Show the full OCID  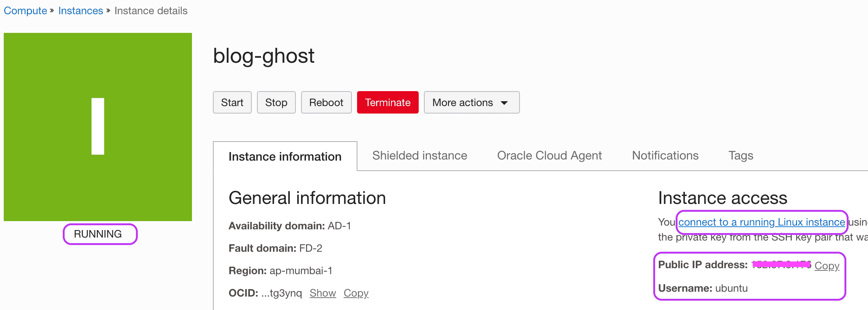pos(323,293)
